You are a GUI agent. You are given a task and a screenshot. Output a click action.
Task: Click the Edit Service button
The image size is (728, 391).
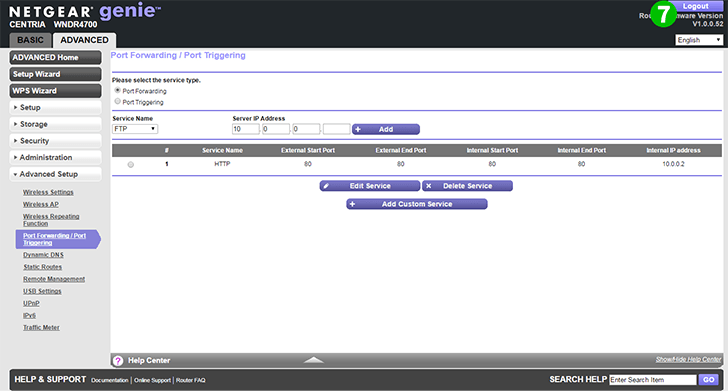tap(370, 186)
